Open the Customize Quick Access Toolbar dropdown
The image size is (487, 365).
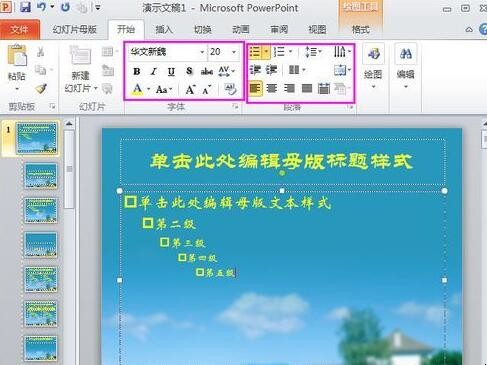(x=97, y=7)
